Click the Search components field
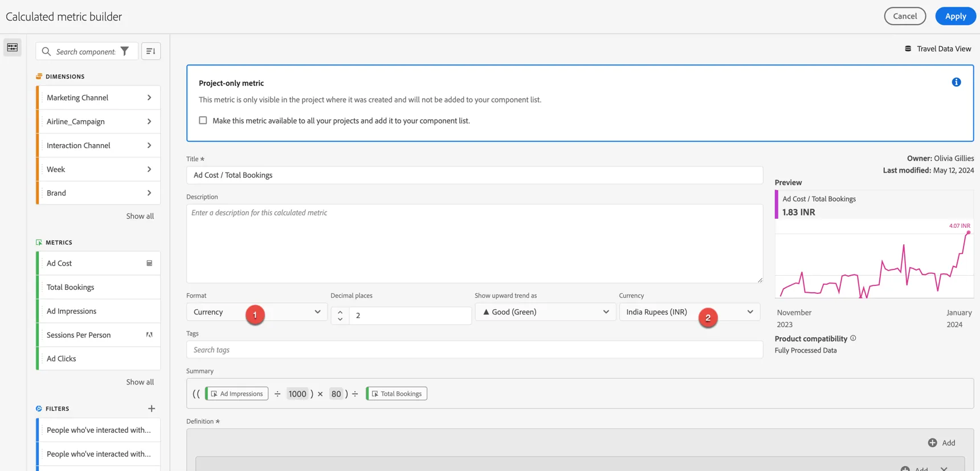The image size is (980, 471). point(85,51)
